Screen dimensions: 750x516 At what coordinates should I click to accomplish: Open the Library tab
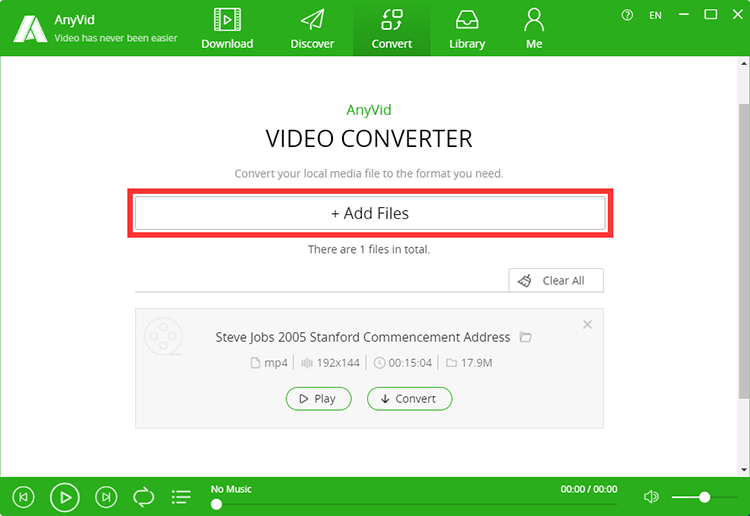tap(467, 29)
